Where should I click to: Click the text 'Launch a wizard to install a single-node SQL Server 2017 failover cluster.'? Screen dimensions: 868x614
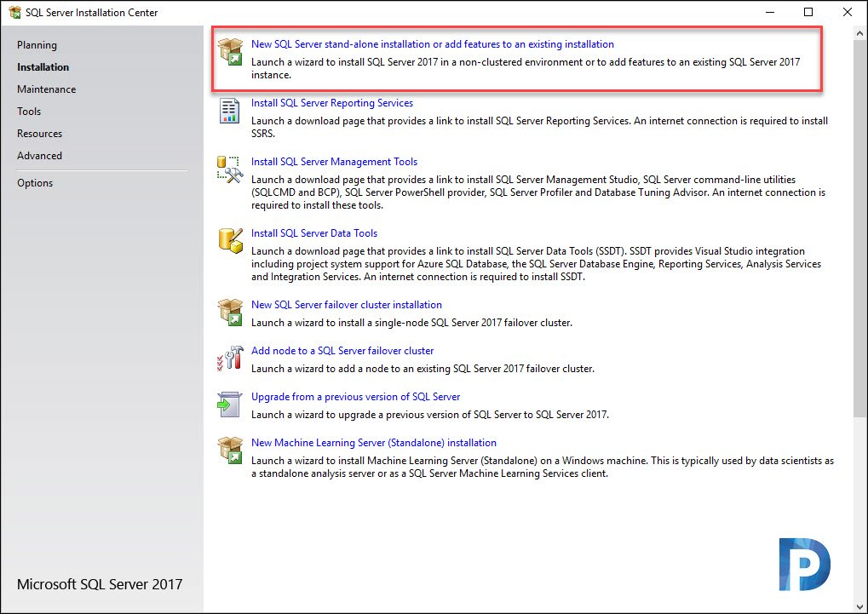(x=412, y=322)
